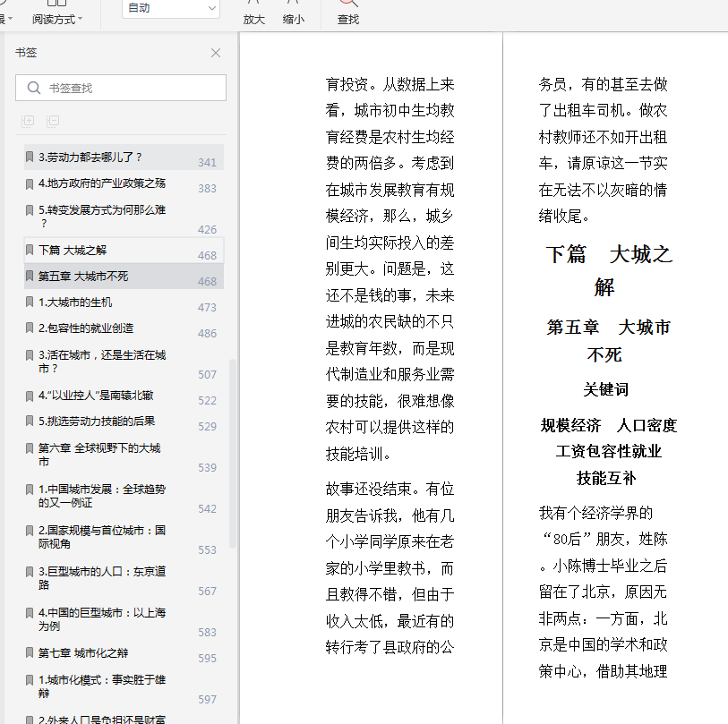Open bookmark 4.地方政府的产业政策之殇
This screenshot has width=728, height=724.
pyautogui.click(x=124, y=183)
